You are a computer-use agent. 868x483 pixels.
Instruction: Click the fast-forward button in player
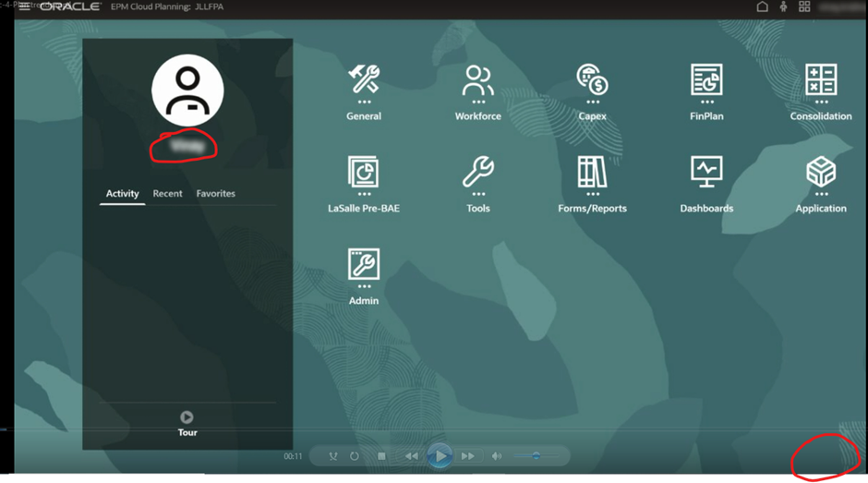pos(468,456)
